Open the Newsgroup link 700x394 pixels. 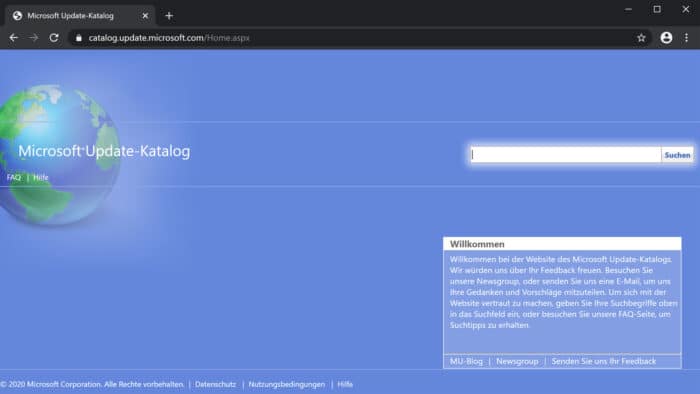tap(517, 361)
